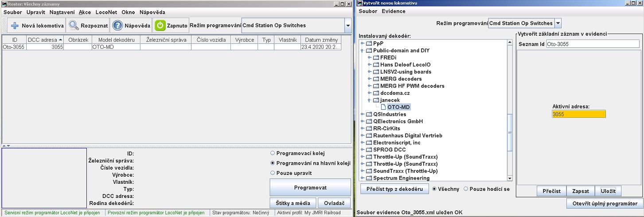Open the LocoNet menu

106,12
